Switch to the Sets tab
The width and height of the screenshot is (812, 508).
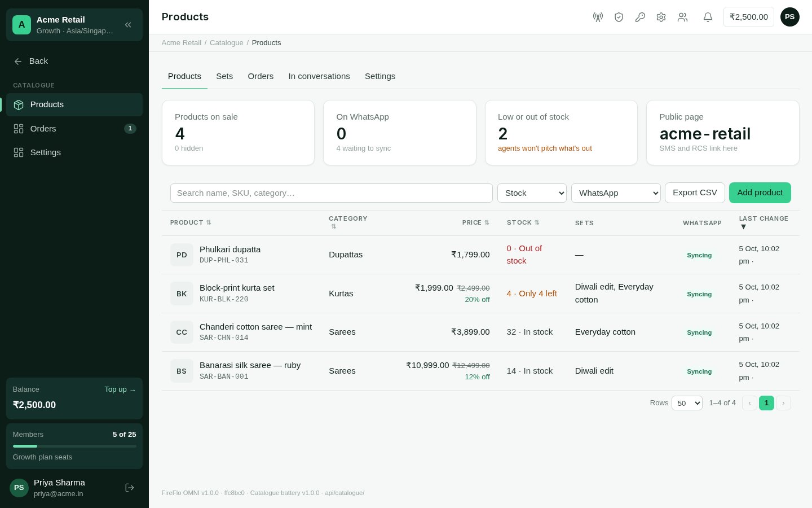(224, 76)
